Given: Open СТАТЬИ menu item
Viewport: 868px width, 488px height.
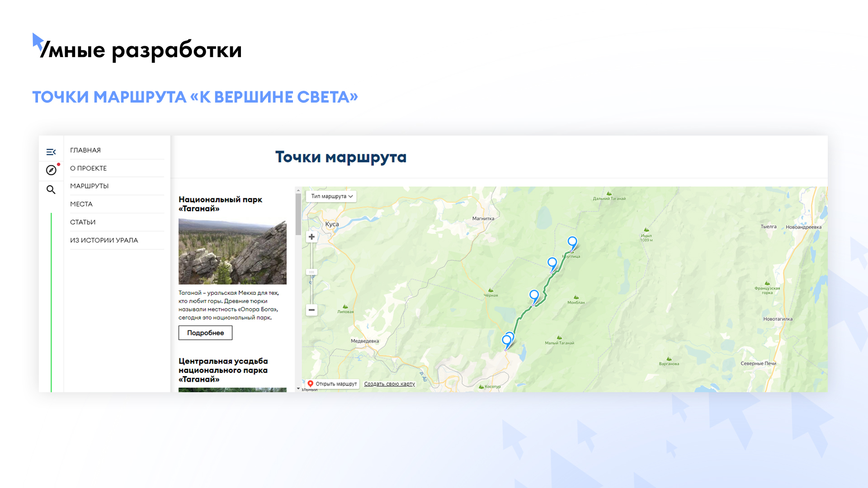Looking at the screenshot, I should (83, 222).
